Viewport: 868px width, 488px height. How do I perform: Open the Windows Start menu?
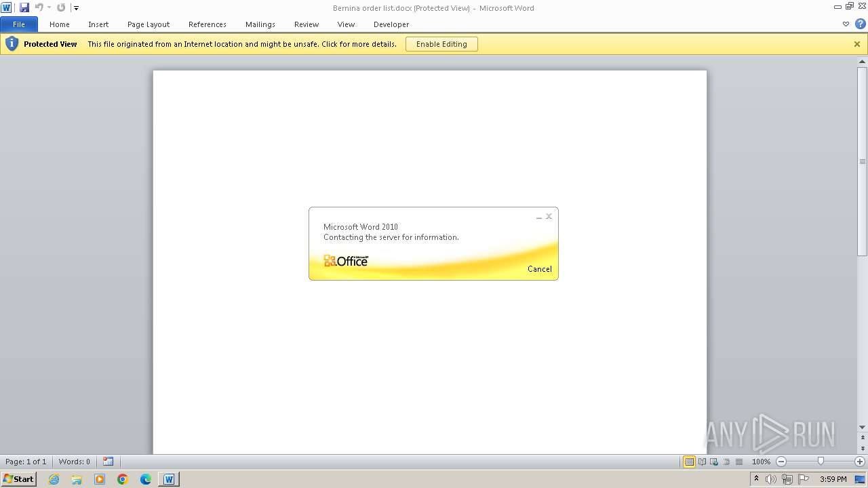pos(18,479)
